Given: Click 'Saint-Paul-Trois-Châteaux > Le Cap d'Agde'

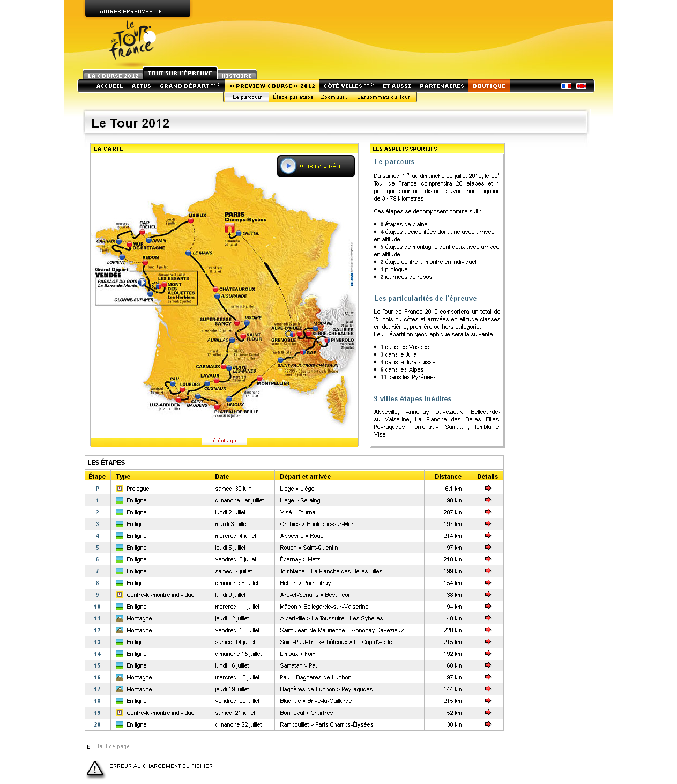Looking at the screenshot, I should [x=336, y=642].
